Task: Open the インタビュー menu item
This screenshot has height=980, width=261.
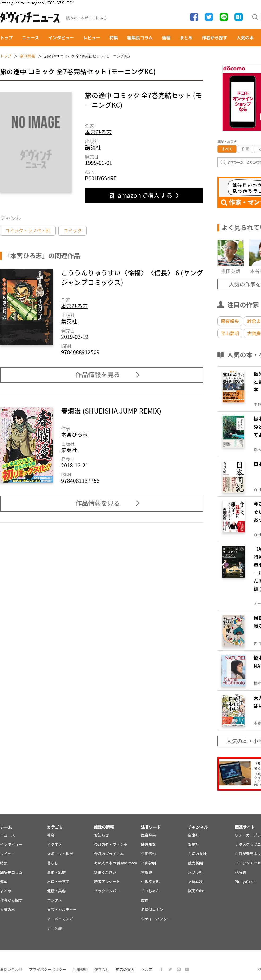Action: point(61,38)
